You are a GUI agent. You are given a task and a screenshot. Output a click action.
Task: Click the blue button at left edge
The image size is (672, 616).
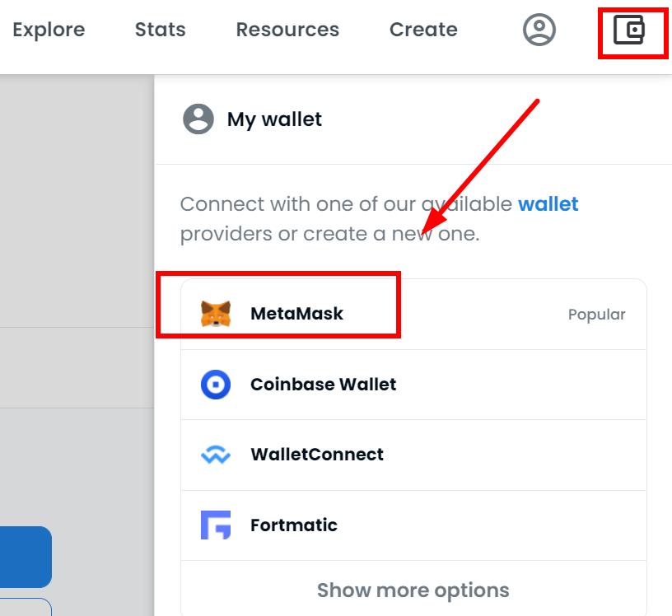point(26,557)
